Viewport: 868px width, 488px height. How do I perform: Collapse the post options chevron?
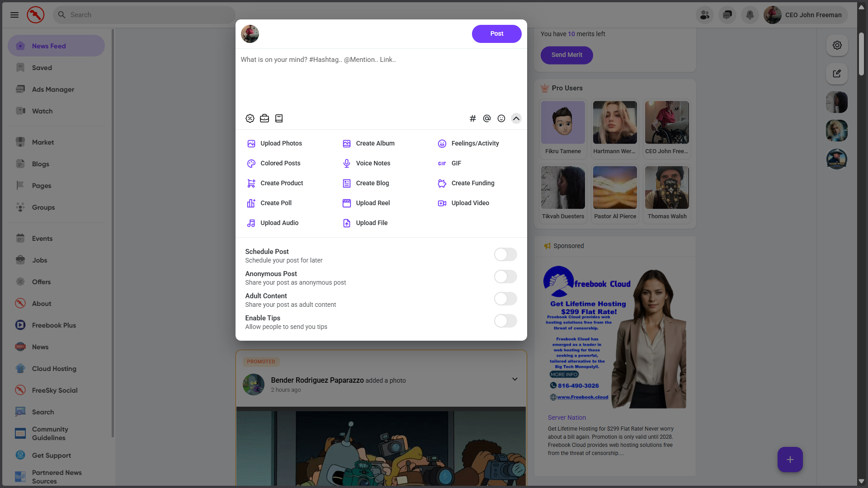516,118
